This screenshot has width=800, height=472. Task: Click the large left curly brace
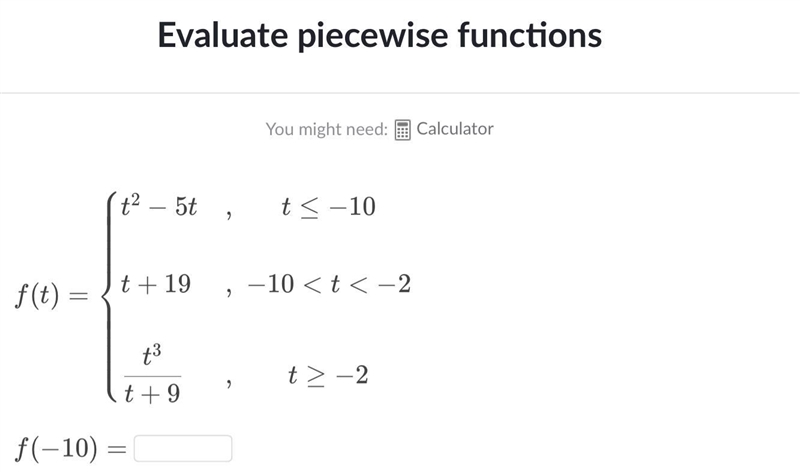click(x=108, y=296)
